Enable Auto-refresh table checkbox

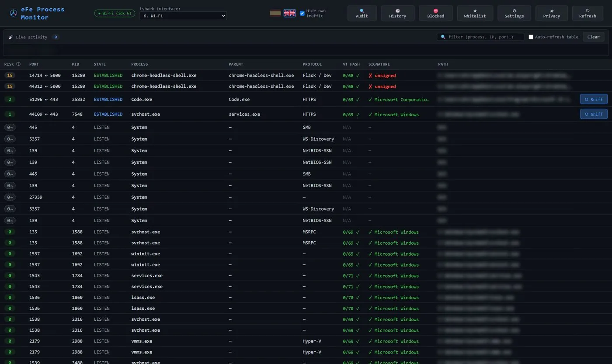(531, 37)
